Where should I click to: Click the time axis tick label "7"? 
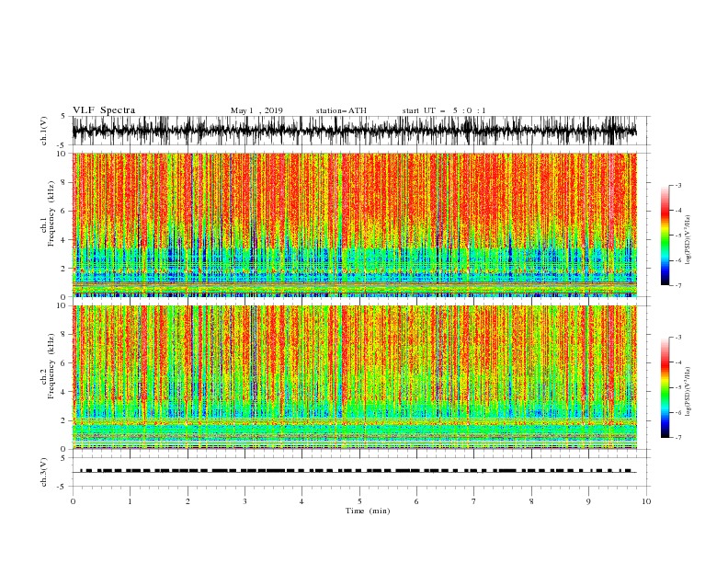point(474,501)
